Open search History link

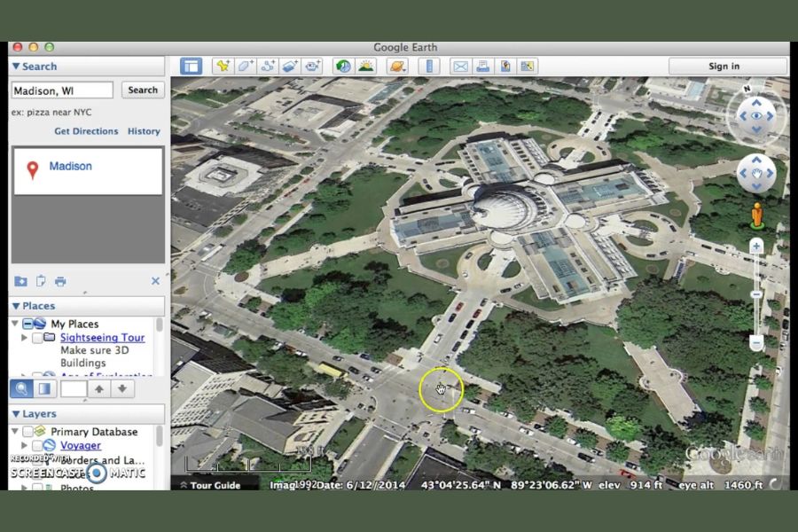[x=144, y=131]
